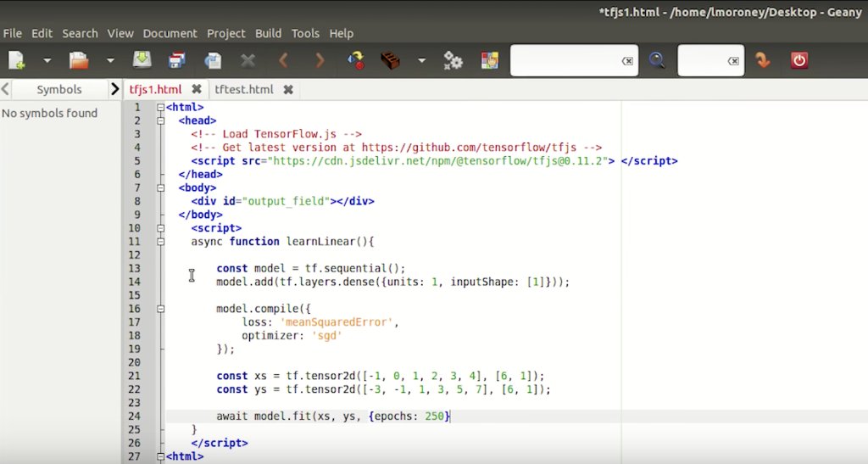The image size is (868, 464).
Task: Click 'const ys' tensor2d line 22
Action: (384, 389)
